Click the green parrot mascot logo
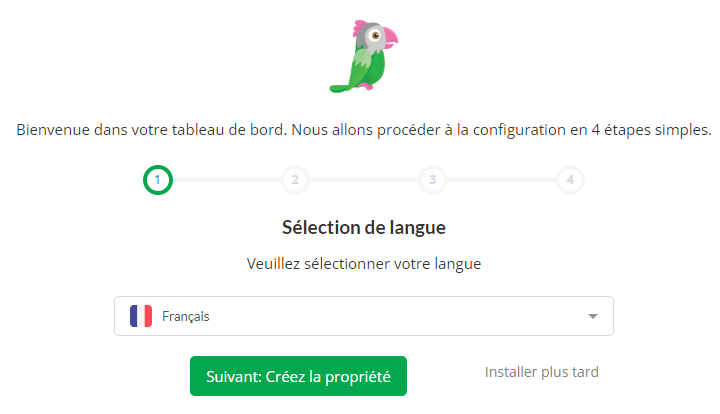This screenshot has height=414, width=720. coord(364,56)
